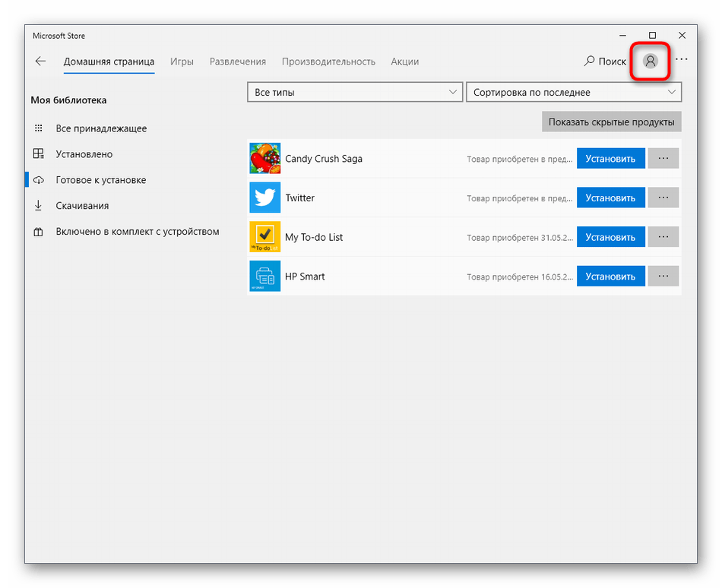Select Все принадлежащее in sidebar
The image size is (722, 588).
101,128
